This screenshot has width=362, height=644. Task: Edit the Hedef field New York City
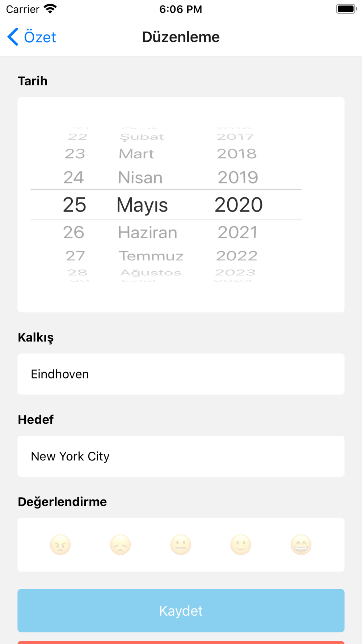point(181,456)
